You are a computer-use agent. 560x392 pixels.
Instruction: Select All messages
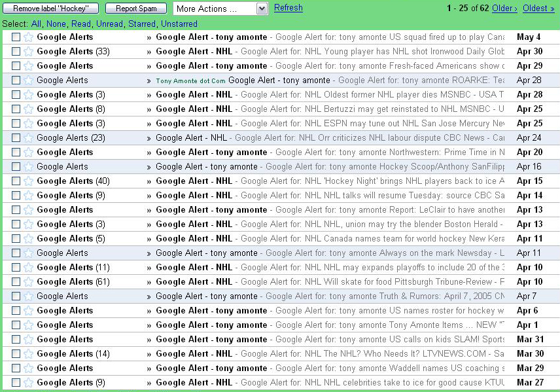(36, 24)
